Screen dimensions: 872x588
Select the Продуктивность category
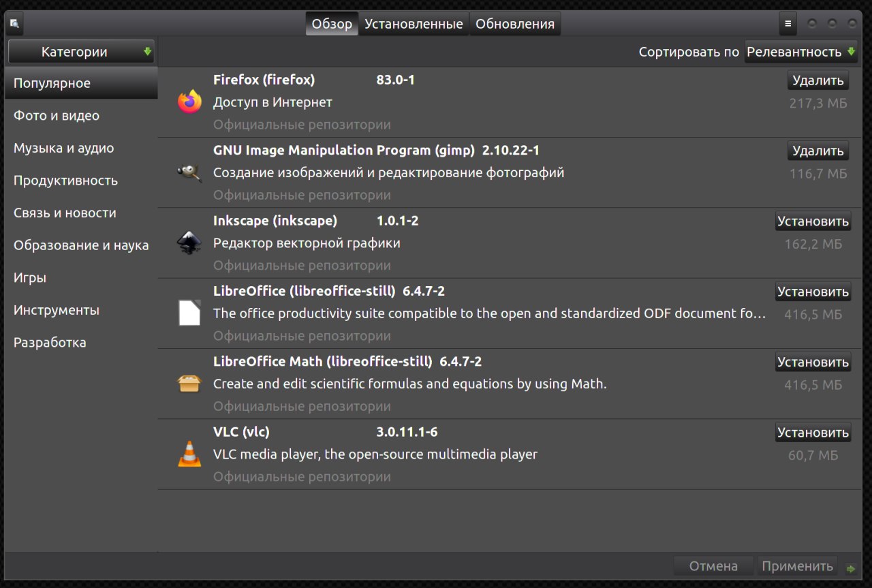[81, 181]
